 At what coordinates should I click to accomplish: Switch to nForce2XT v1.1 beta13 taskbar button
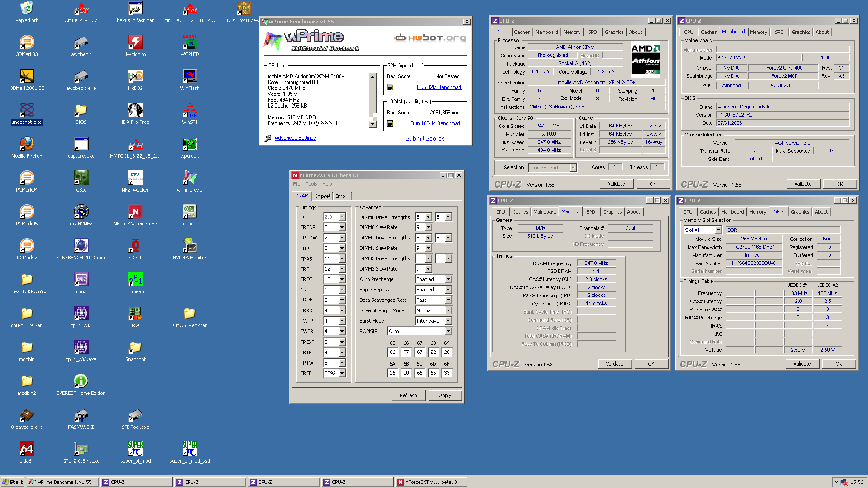430,482
